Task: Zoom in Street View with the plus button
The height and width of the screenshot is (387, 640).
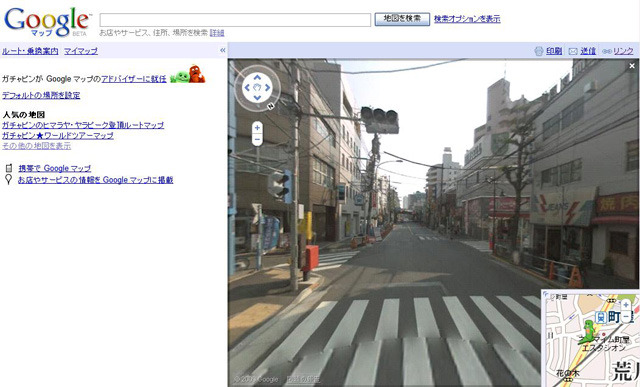Action: pyautogui.click(x=257, y=128)
